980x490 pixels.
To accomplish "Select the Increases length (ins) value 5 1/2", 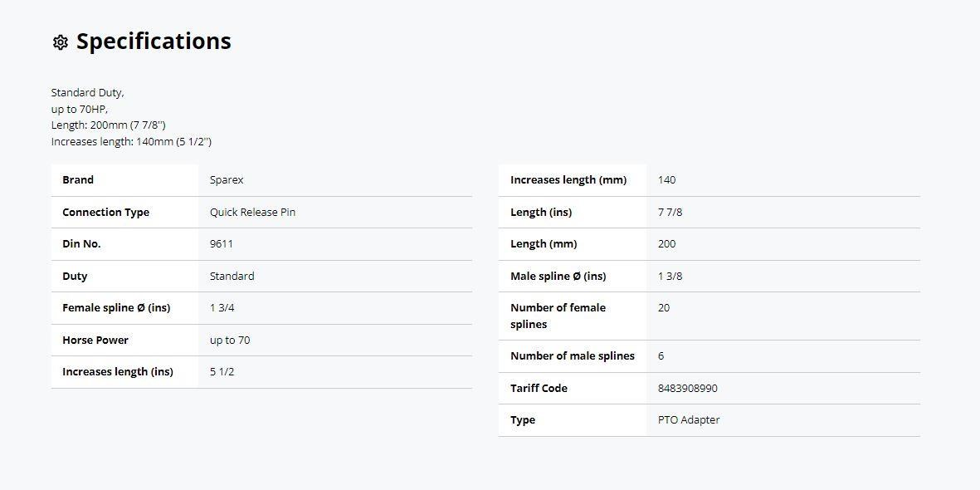I will [222, 372].
